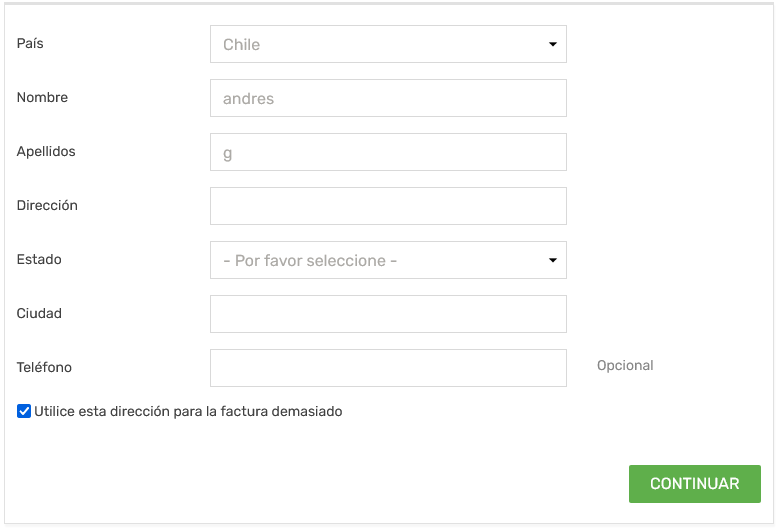Open the País dropdown showing Chile
The height and width of the screenshot is (530, 778).
388,44
